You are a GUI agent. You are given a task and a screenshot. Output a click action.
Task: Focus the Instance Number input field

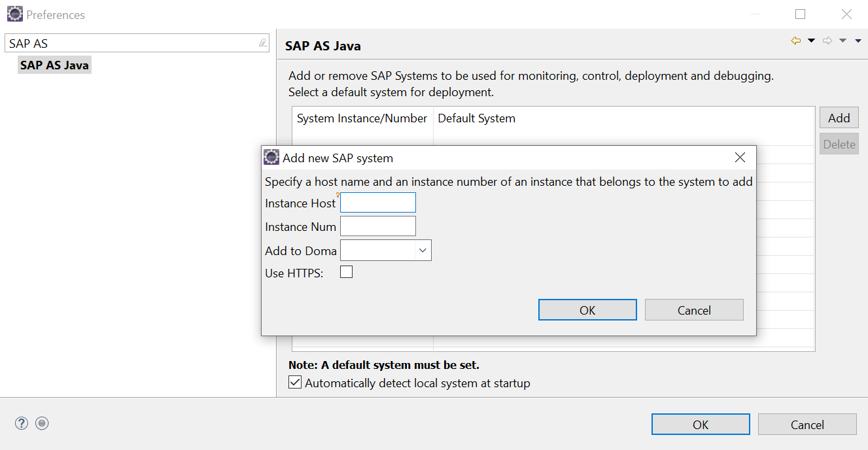pos(378,226)
